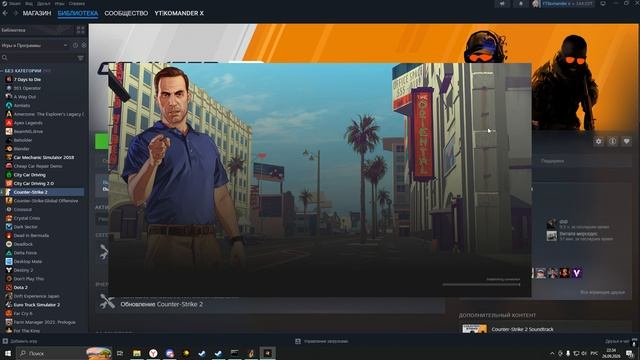Switch to the БИБЛИОТЕКА tab
This screenshot has width=640, height=360.
click(78, 13)
